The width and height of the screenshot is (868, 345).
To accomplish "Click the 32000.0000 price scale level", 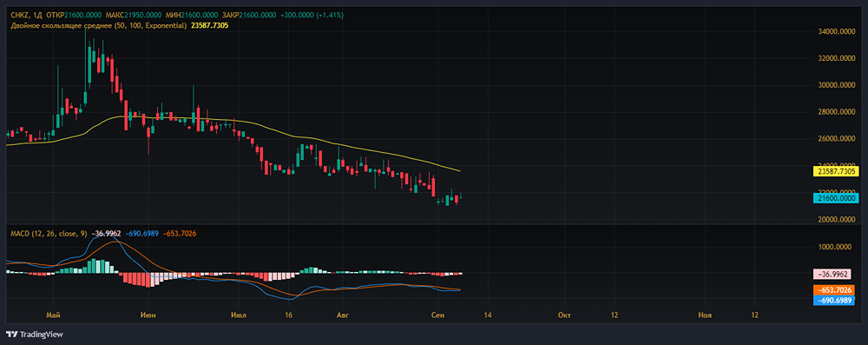I will coord(837,58).
